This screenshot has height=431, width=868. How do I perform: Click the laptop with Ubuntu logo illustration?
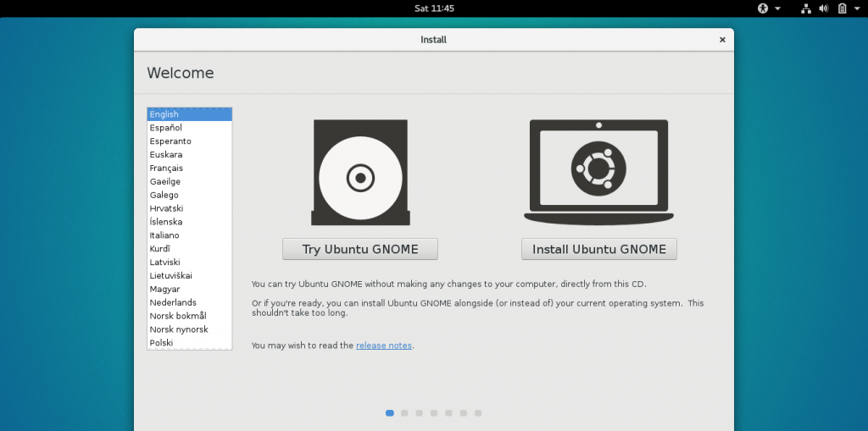(x=599, y=172)
